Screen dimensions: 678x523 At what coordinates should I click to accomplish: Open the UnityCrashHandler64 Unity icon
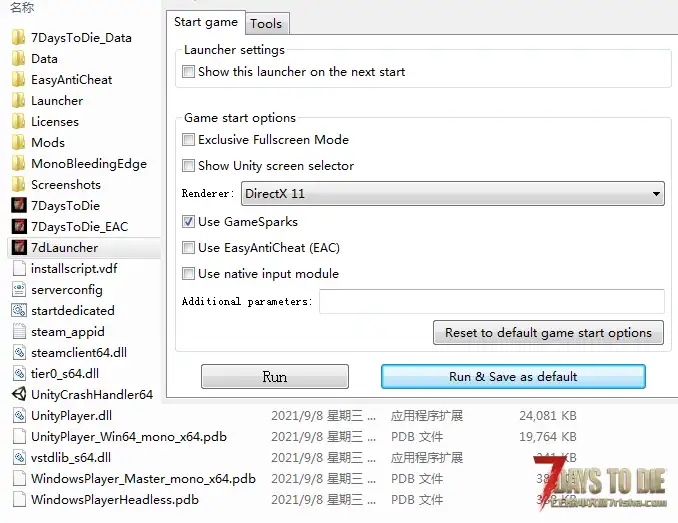pyautogui.click(x=18, y=395)
